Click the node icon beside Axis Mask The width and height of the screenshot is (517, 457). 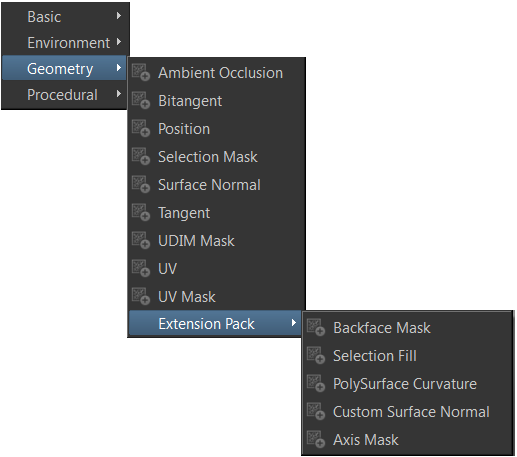point(316,439)
